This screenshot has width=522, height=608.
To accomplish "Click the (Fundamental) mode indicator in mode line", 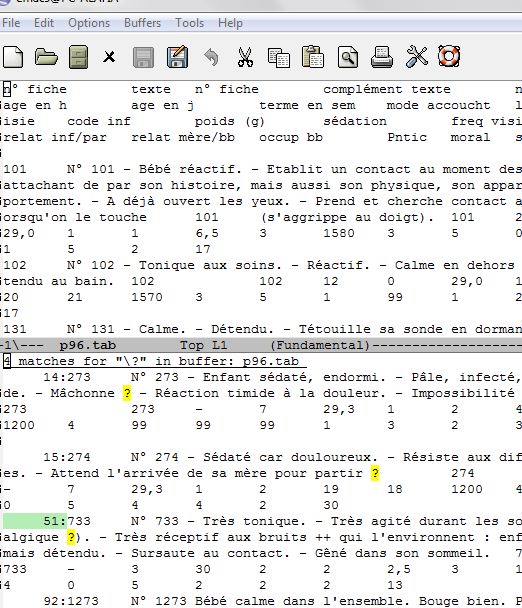I will (x=320, y=345).
